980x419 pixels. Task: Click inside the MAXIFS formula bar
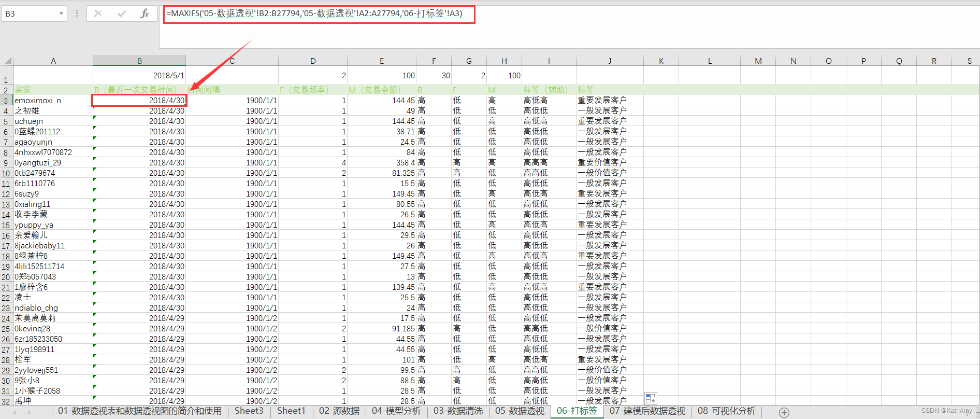(x=319, y=13)
